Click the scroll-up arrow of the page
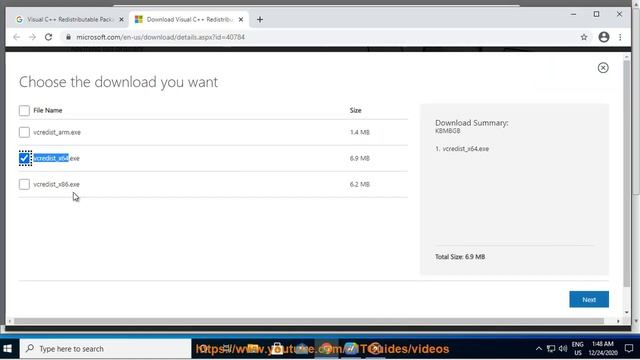Viewport: 640px width, 360px height. point(627,57)
